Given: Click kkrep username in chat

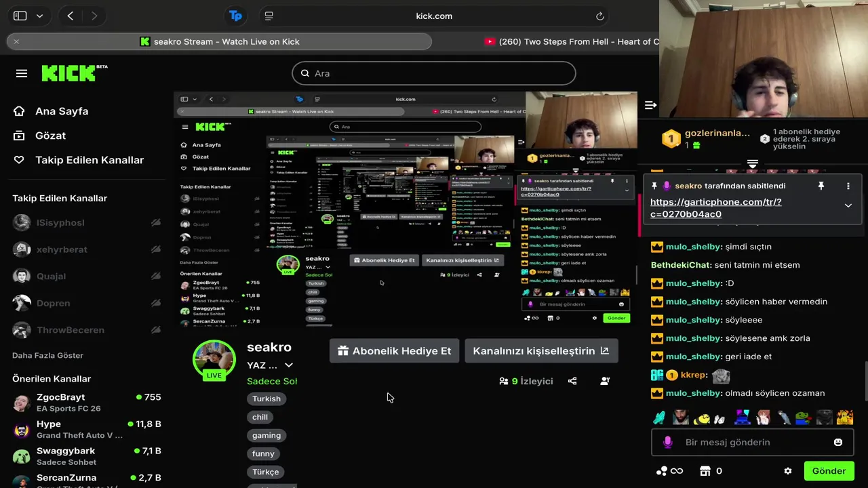Looking at the screenshot, I should pyautogui.click(x=694, y=375).
